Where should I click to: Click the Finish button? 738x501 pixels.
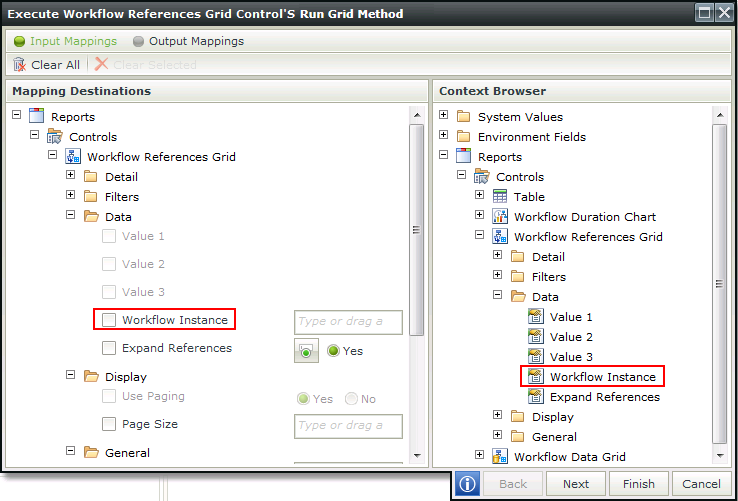click(639, 484)
